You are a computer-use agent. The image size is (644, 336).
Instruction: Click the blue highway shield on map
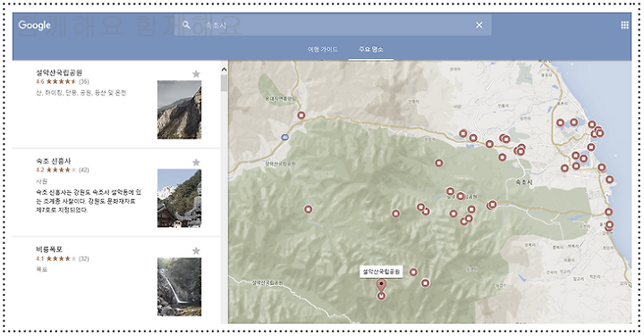pyautogui.click(x=284, y=137)
